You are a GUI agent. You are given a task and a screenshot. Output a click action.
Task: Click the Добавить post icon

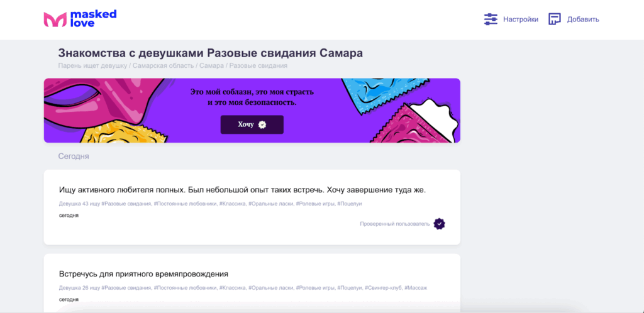(555, 19)
